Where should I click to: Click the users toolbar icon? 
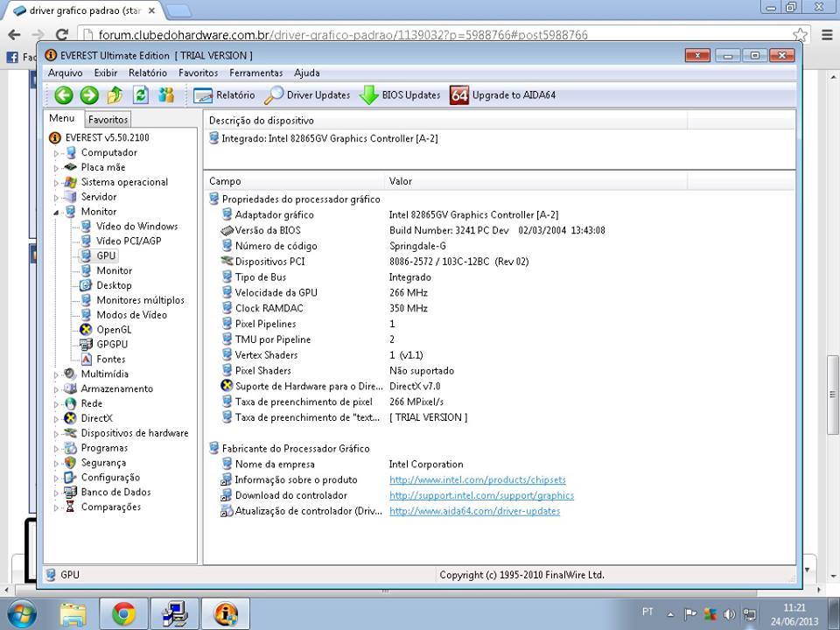click(x=166, y=95)
